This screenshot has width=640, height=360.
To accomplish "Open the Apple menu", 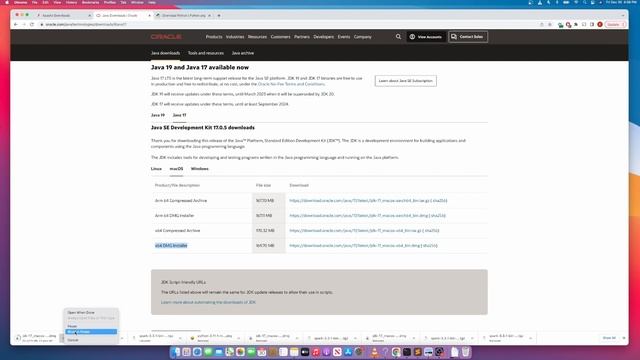I will [x=7, y=2].
